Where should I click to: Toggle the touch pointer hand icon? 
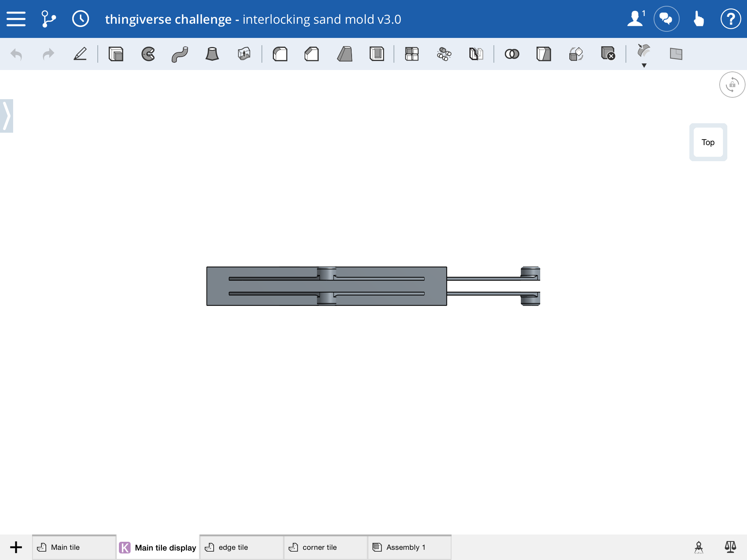(x=698, y=19)
